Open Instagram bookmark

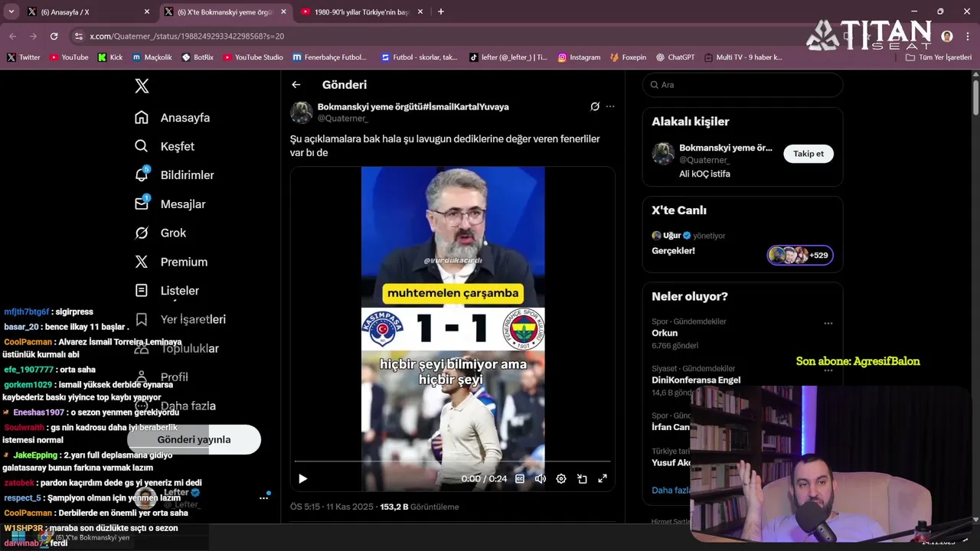[579, 57]
